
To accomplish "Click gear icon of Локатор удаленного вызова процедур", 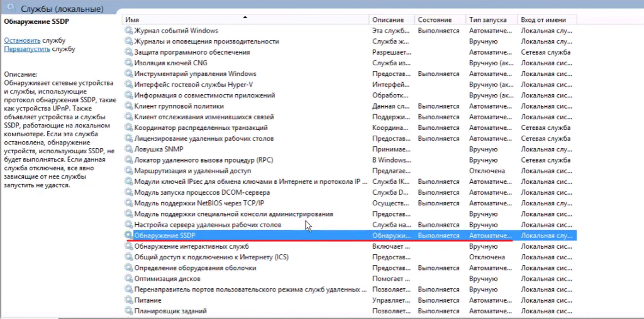I will tap(128, 160).
